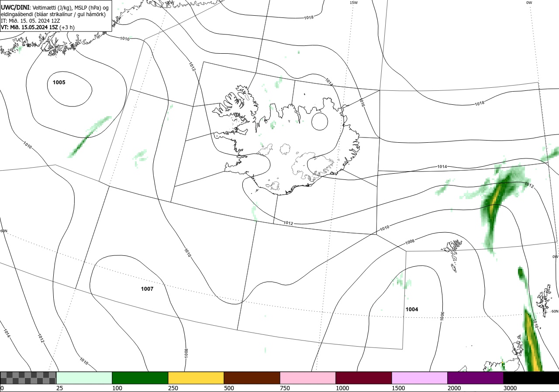Click the legend value 3000
Screen dimensions: 559x392
coord(510,388)
